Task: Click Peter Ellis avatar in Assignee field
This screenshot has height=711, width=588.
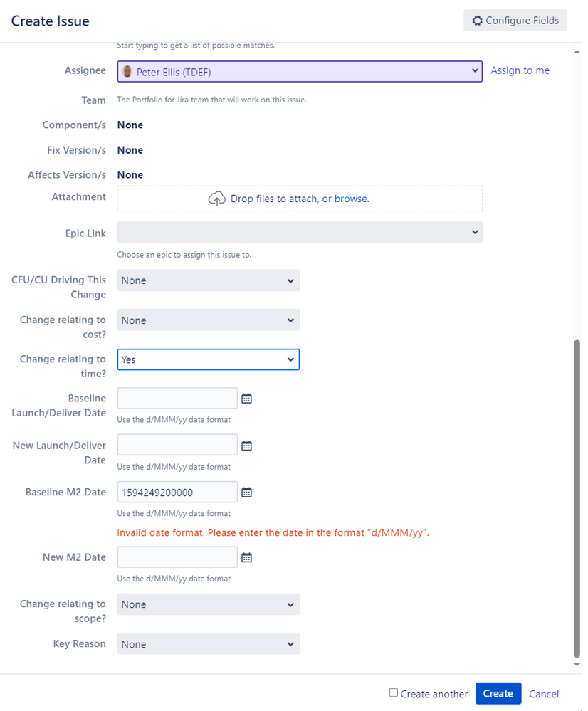Action: click(x=127, y=72)
